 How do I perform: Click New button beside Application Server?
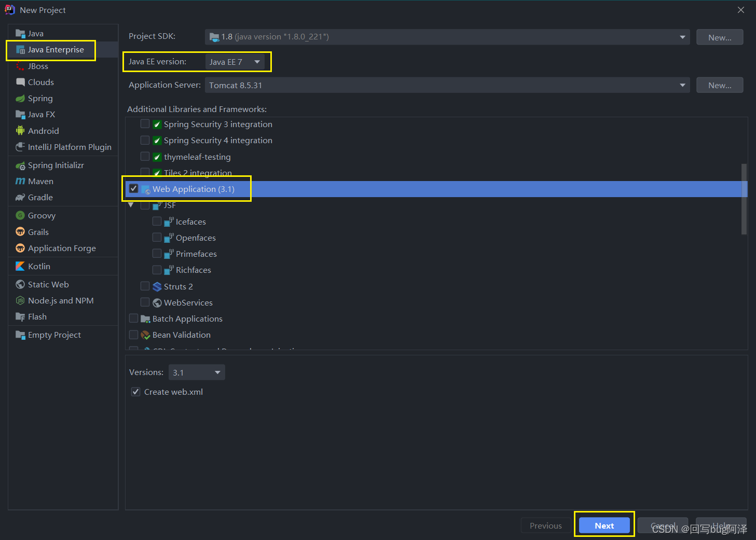click(x=720, y=85)
